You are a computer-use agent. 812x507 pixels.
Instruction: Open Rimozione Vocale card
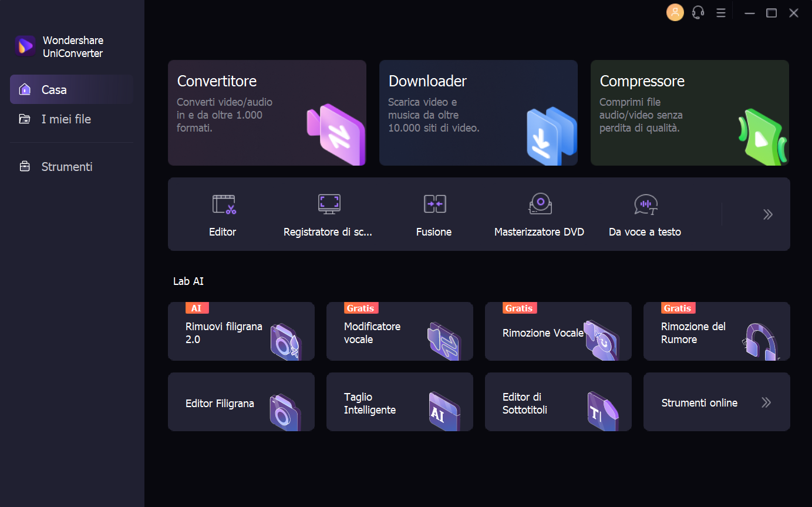click(558, 331)
